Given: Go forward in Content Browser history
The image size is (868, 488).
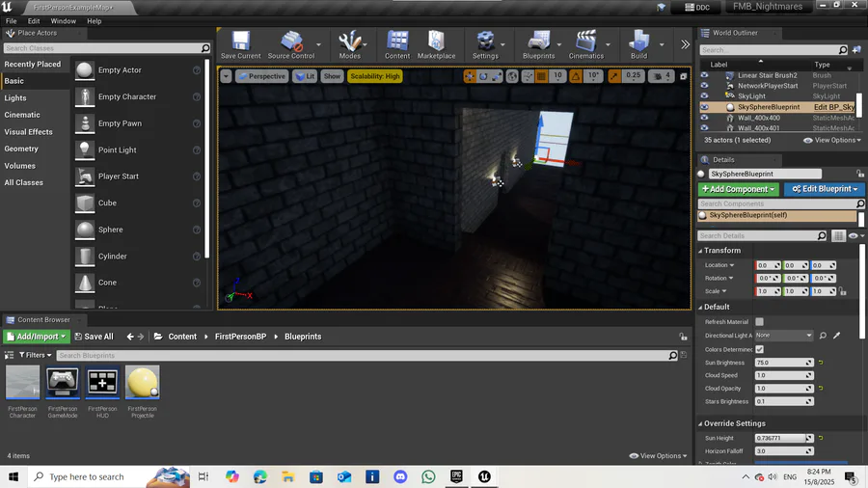Looking at the screenshot, I should (141, 337).
